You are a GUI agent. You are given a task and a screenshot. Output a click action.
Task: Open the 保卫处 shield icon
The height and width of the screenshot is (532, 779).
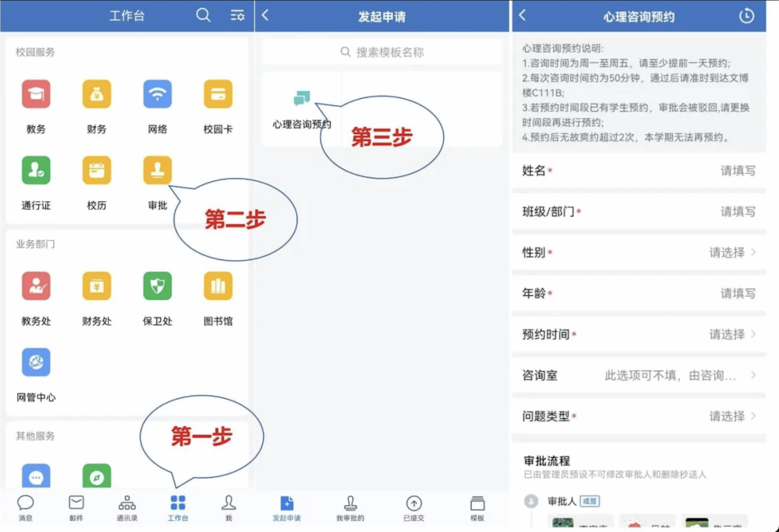[x=157, y=286]
